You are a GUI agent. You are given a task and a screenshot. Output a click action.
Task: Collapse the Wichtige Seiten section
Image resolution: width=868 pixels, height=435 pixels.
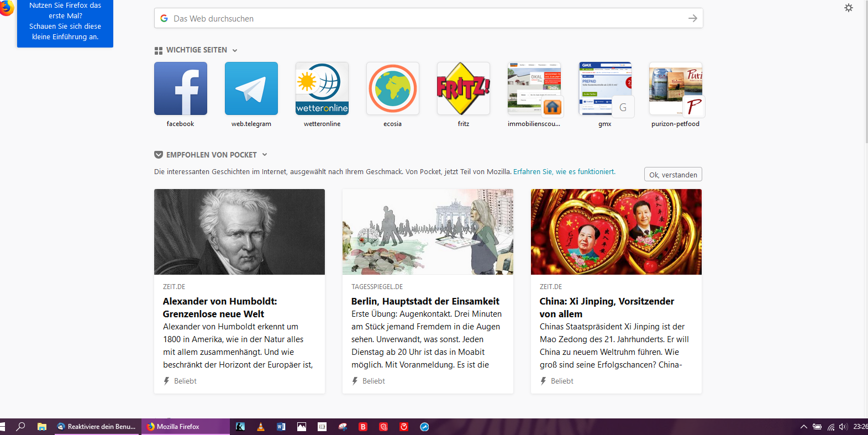(x=235, y=50)
